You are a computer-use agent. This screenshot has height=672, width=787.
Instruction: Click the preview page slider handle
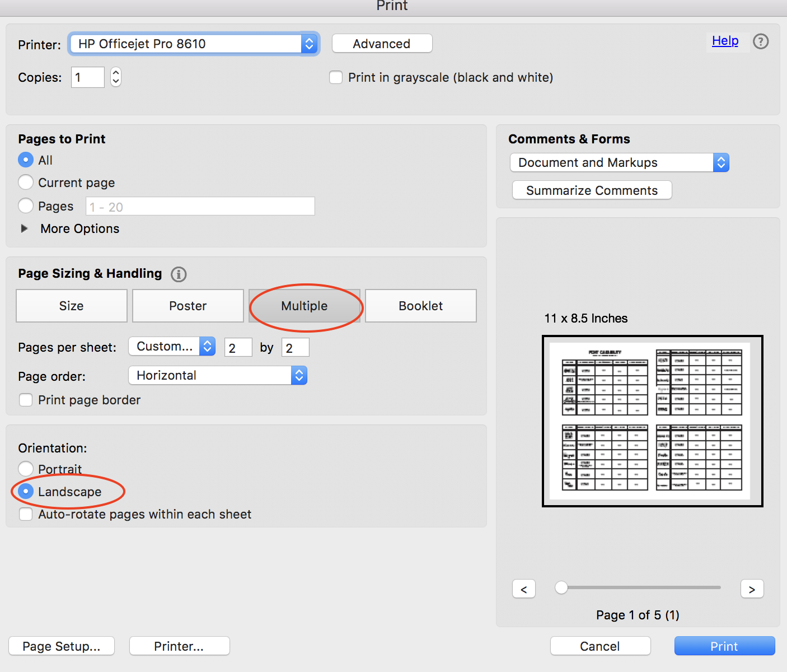click(561, 587)
